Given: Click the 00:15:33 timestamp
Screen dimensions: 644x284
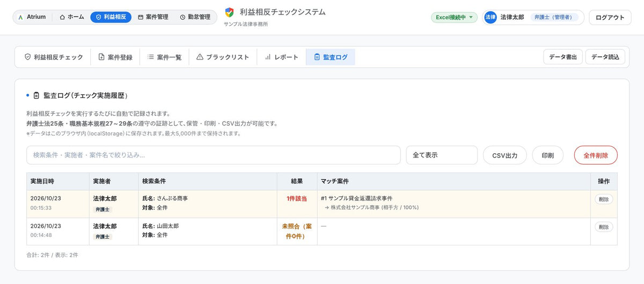Looking at the screenshot, I should tap(41, 207).
